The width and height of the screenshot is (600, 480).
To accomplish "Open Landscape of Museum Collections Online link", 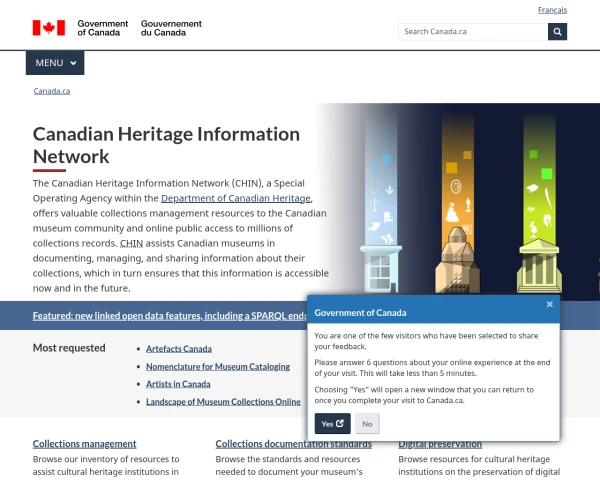I will 223,402.
